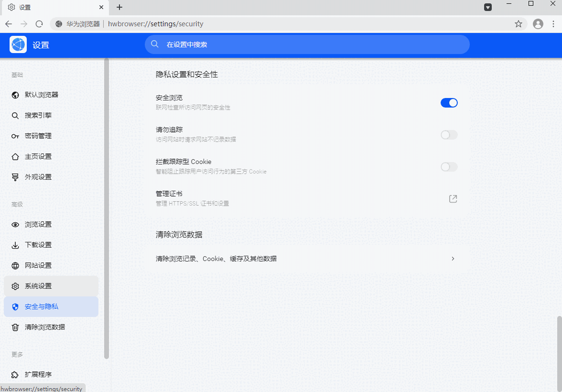Screen dimensions: 562x392
Task: Select 系统设置 in the sidebar menu
Action: (38, 286)
